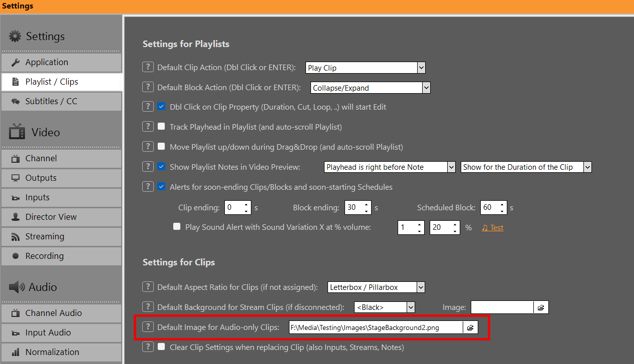Uncheck Dbl Click on Clip Property option

(x=161, y=107)
